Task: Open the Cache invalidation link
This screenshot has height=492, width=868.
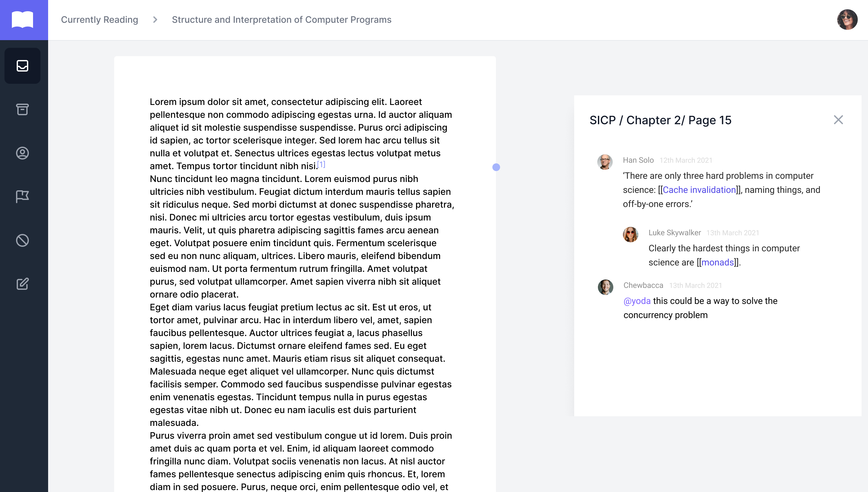Action: (x=699, y=190)
